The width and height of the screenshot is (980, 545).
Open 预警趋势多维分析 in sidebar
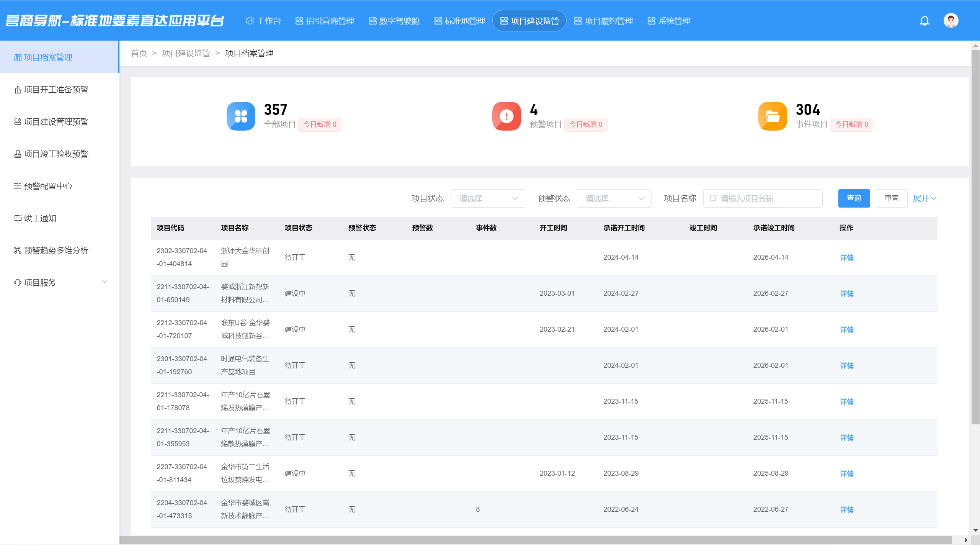coord(59,250)
